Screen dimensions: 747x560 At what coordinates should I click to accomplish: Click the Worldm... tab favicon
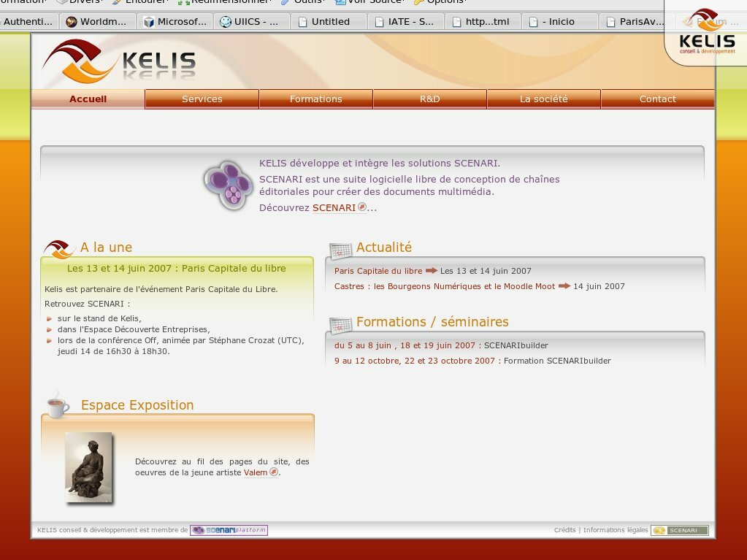(x=72, y=22)
